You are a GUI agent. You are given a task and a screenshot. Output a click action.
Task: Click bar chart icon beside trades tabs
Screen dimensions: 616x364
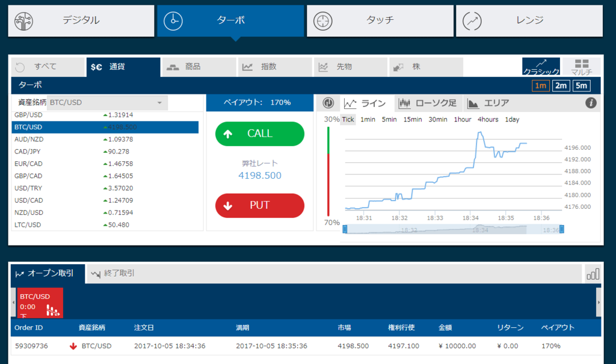[x=593, y=274]
